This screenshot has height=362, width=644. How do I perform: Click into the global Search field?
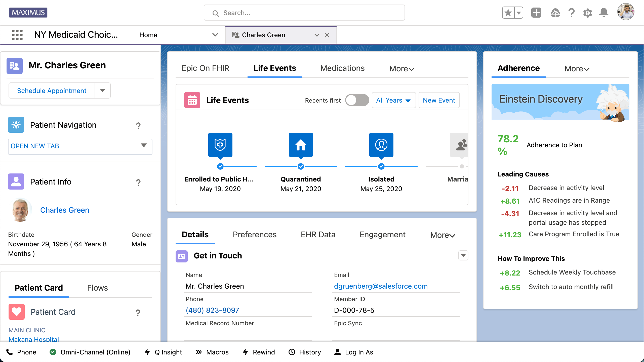[x=304, y=13]
